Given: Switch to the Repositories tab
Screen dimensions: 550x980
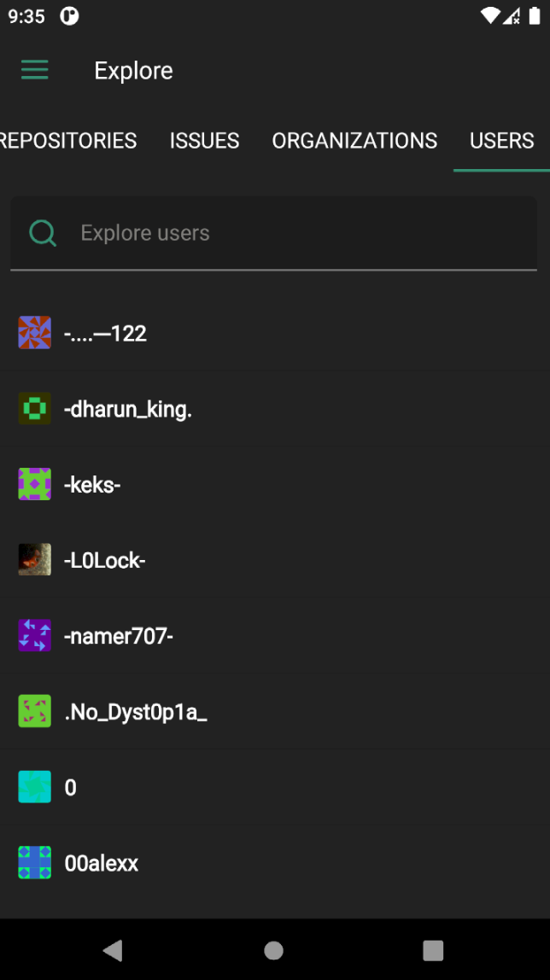Looking at the screenshot, I should pyautogui.click(x=68, y=141).
